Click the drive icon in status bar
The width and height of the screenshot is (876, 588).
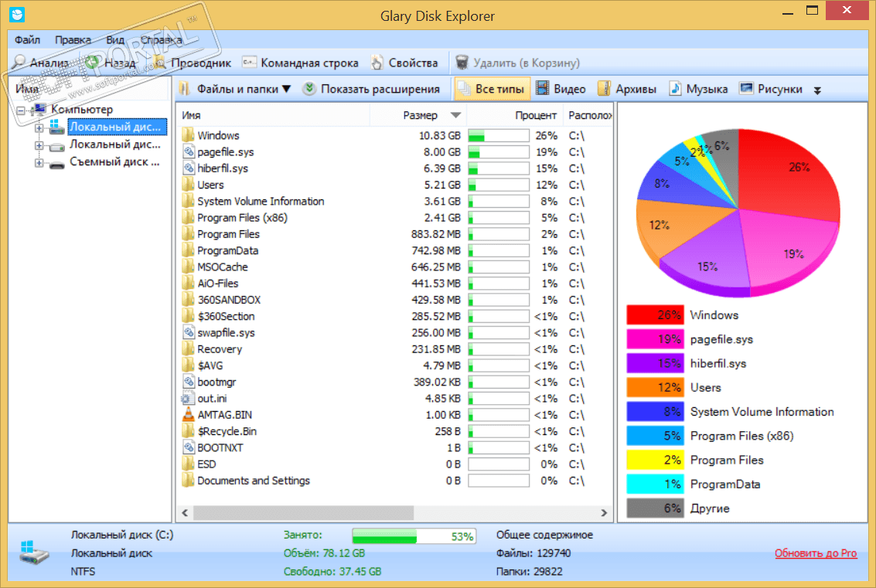[34, 552]
